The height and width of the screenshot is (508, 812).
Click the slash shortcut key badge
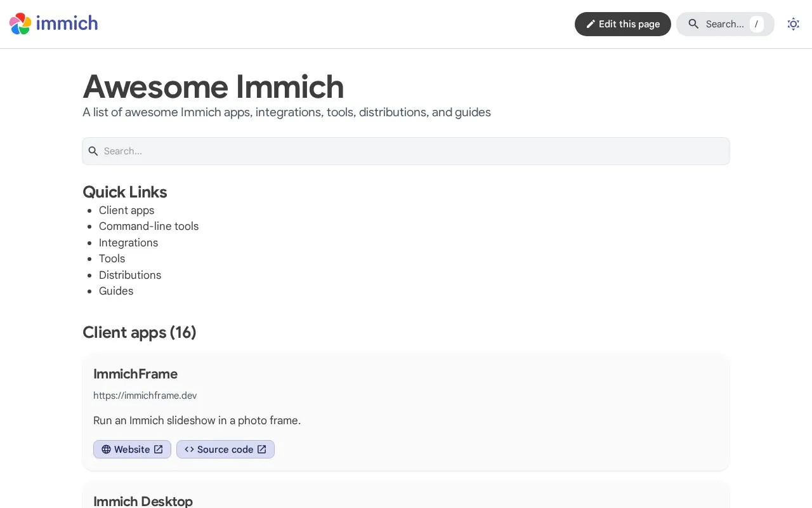(756, 24)
